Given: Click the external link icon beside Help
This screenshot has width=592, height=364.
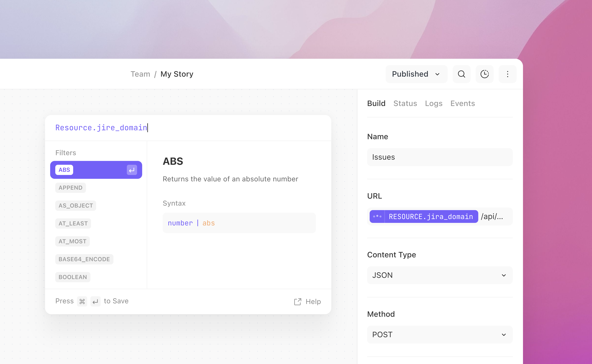Looking at the screenshot, I should pos(298,302).
